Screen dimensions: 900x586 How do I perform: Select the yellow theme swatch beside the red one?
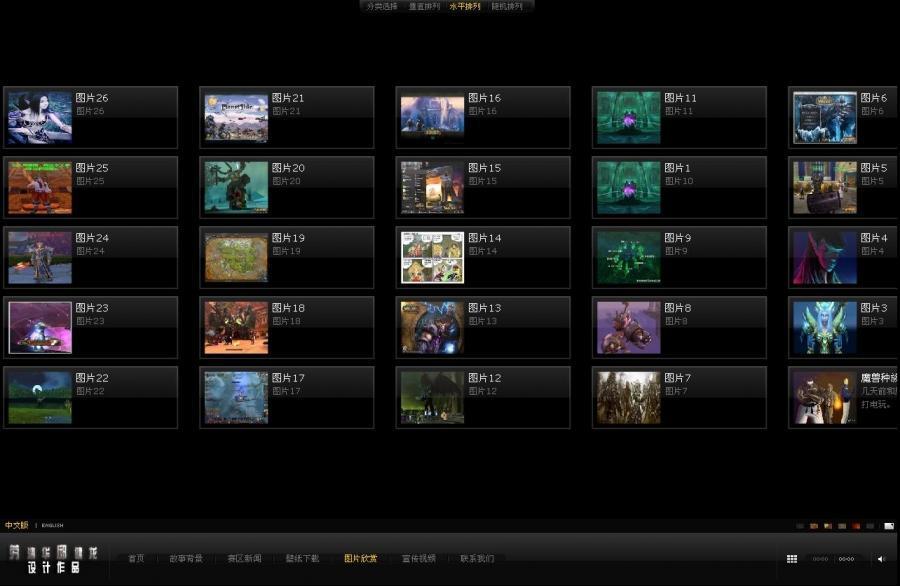(x=842, y=526)
